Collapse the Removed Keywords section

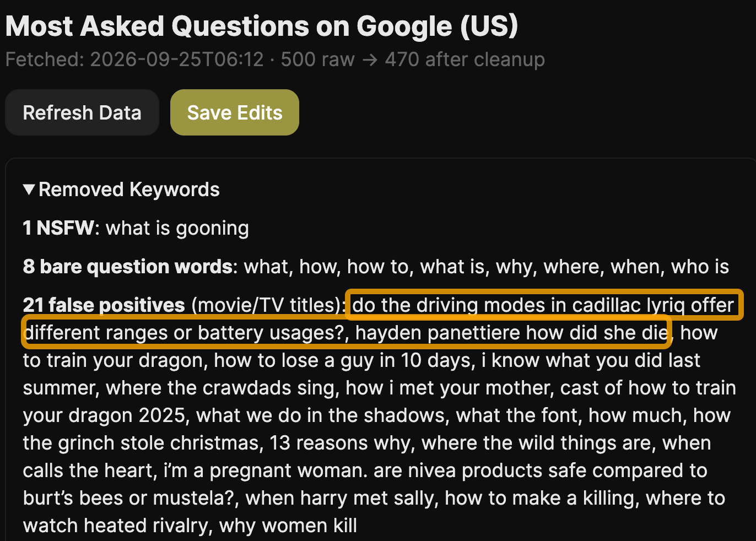click(x=121, y=190)
